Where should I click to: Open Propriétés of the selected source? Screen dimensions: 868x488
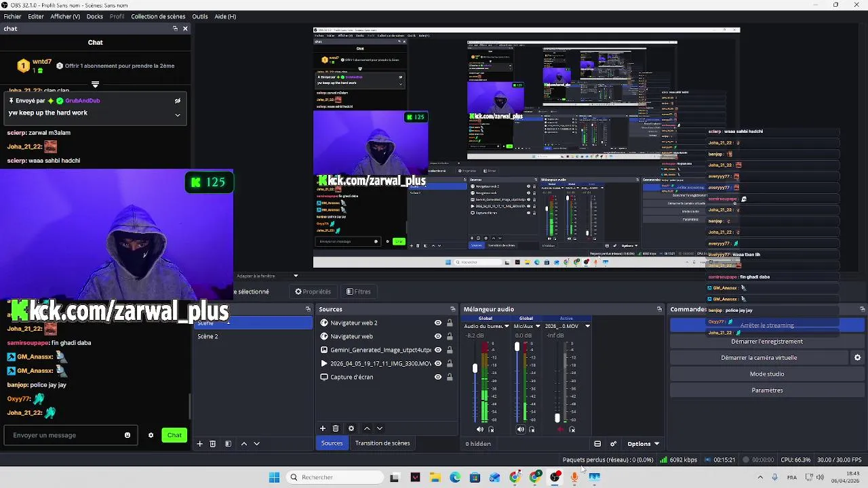click(313, 291)
